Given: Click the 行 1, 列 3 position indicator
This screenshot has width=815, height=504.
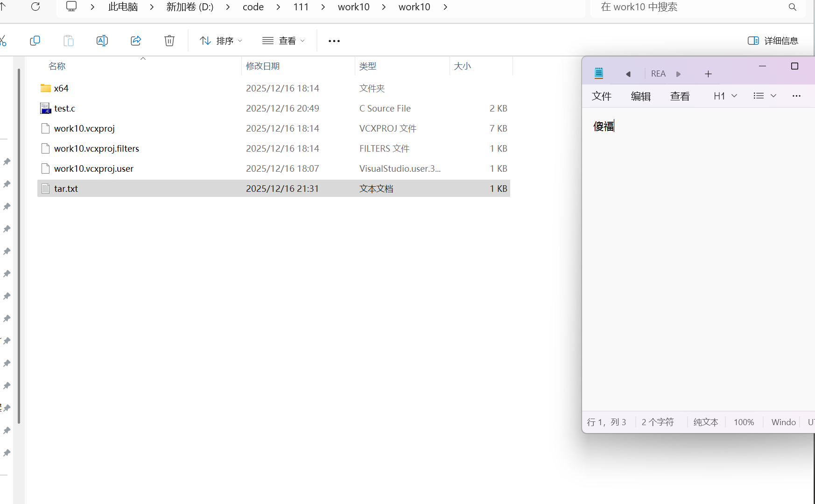Looking at the screenshot, I should pos(606,422).
